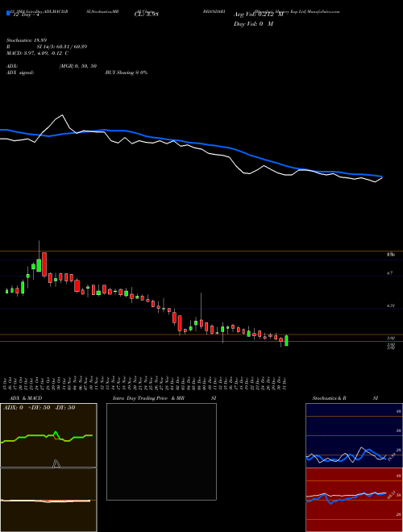Click the rotated 60.31 RSI value label
This screenshot has height=532, width=403.
(390, 495)
